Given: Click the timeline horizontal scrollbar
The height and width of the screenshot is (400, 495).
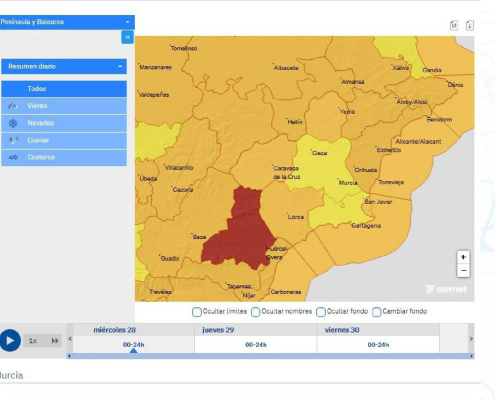Looking at the screenshot, I should pyautogui.click(x=270, y=356).
